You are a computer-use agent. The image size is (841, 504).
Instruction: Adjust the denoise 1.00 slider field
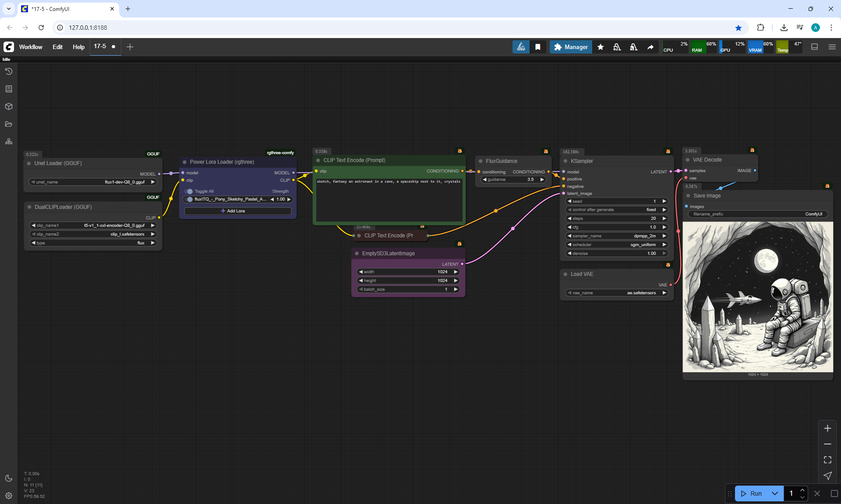click(x=617, y=254)
